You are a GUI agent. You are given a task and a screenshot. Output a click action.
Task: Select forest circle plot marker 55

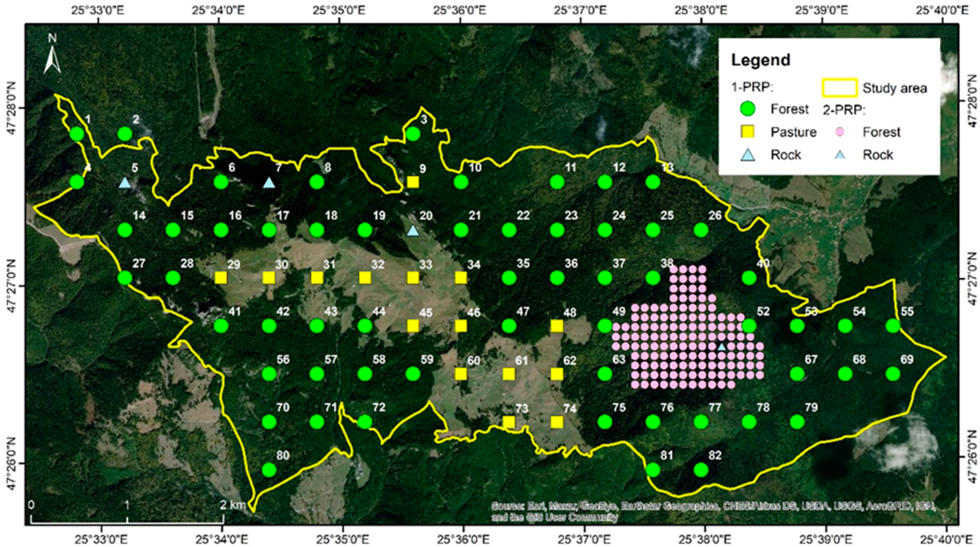[893, 326]
